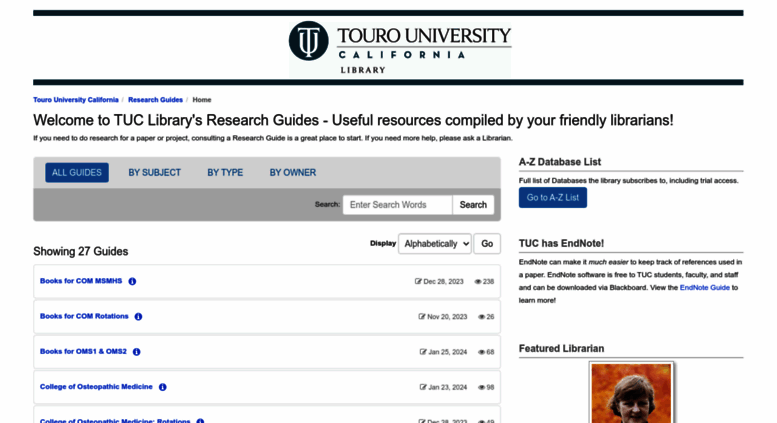The width and height of the screenshot is (777, 423).
Task: Open the Books for COM MSMHS guide
Action: click(81, 281)
